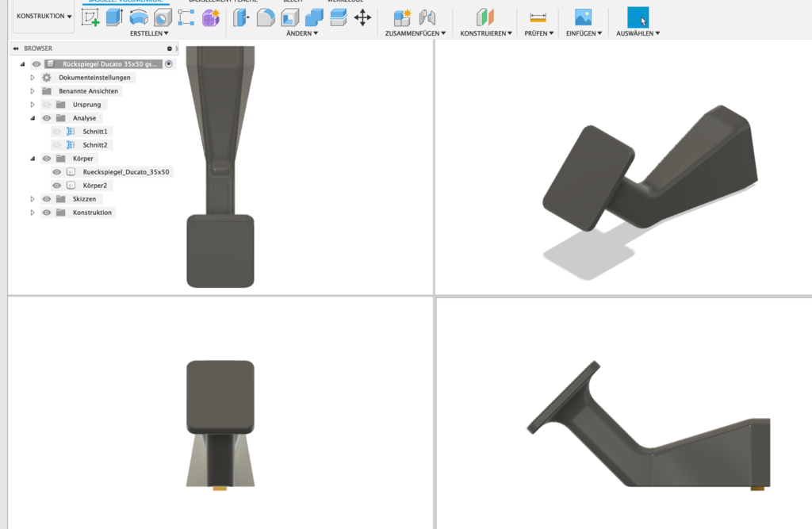812x529 pixels.
Task: Expand the Benannte Ansichten node
Action: 32,91
